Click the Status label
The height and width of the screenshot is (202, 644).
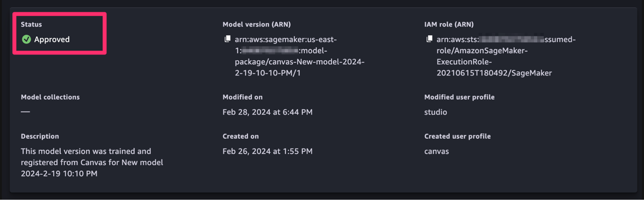click(31, 24)
